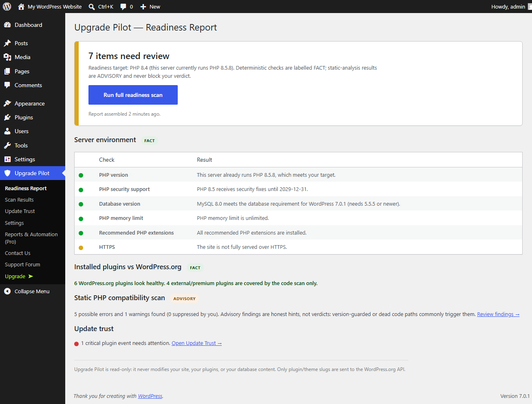Click the Collapse Menu arrow icon
This screenshot has width=532, height=404.
point(7,291)
